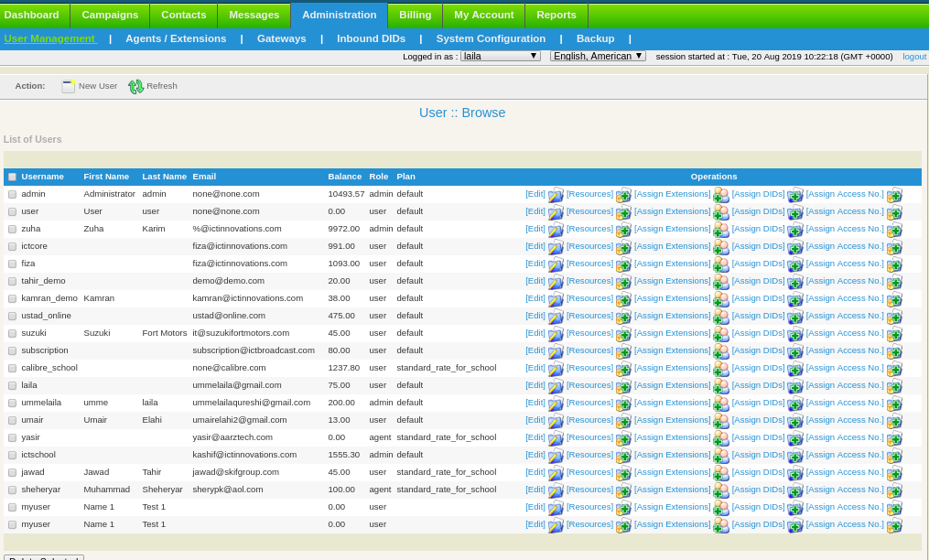
Task: Go to the Gateways submenu item
Action: pyautogui.click(x=281, y=39)
